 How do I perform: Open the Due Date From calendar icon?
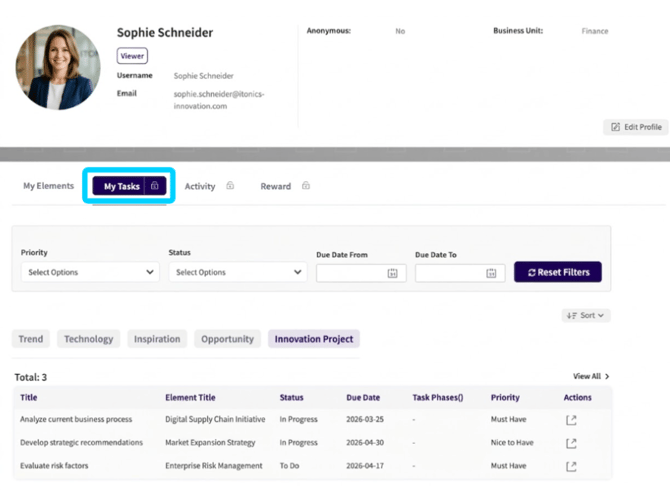[392, 273]
